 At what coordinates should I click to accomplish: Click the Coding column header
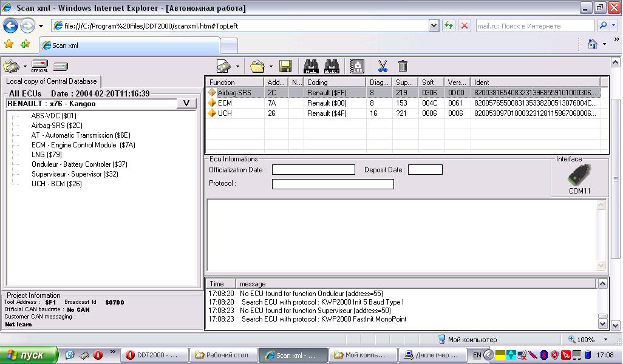click(x=335, y=82)
